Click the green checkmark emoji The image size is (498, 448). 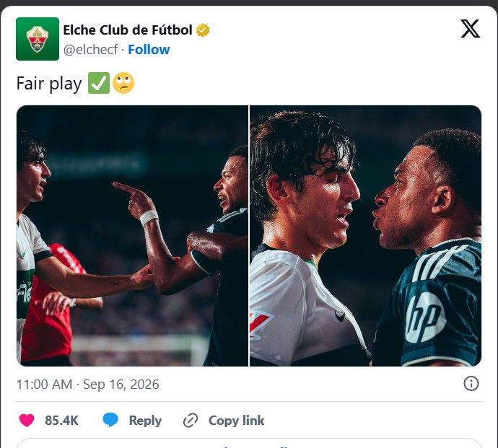point(99,83)
